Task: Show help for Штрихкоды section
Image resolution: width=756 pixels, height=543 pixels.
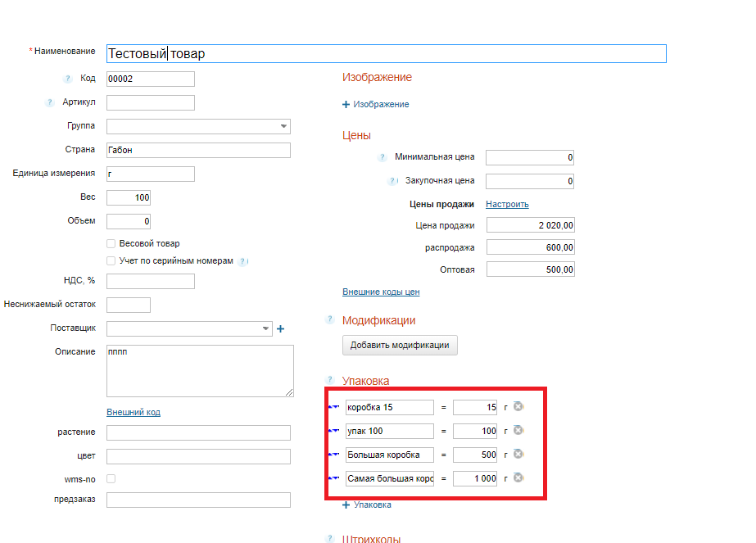Action: click(x=330, y=538)
